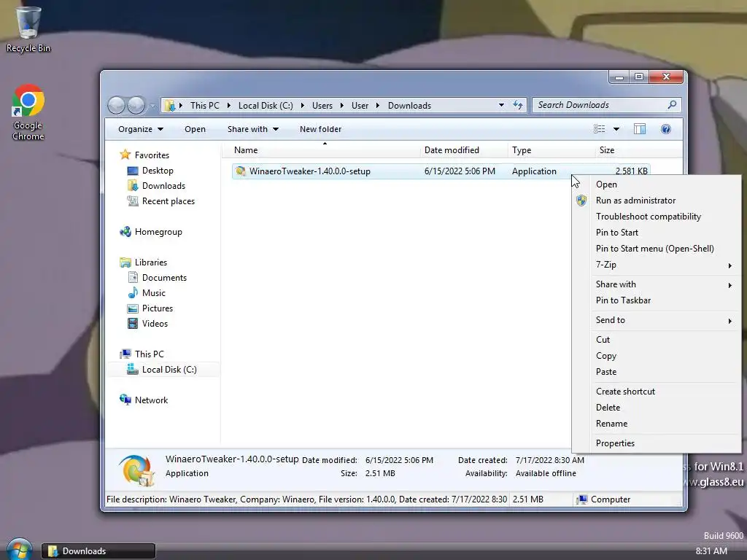Open Explorer help question mark icon
This screenshot has height=560, width=747.
pyautogui.click(x=666, y=129)
